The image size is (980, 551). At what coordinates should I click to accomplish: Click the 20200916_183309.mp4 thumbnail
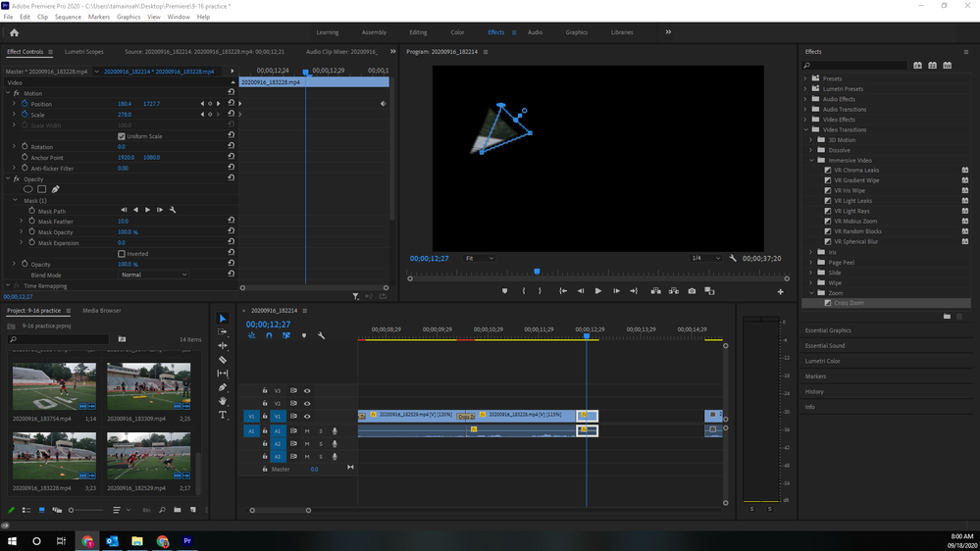149,386
